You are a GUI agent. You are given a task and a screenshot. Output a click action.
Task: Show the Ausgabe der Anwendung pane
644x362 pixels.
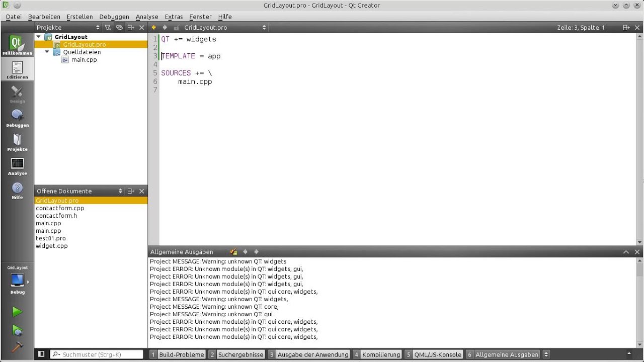tap(308, 354)
